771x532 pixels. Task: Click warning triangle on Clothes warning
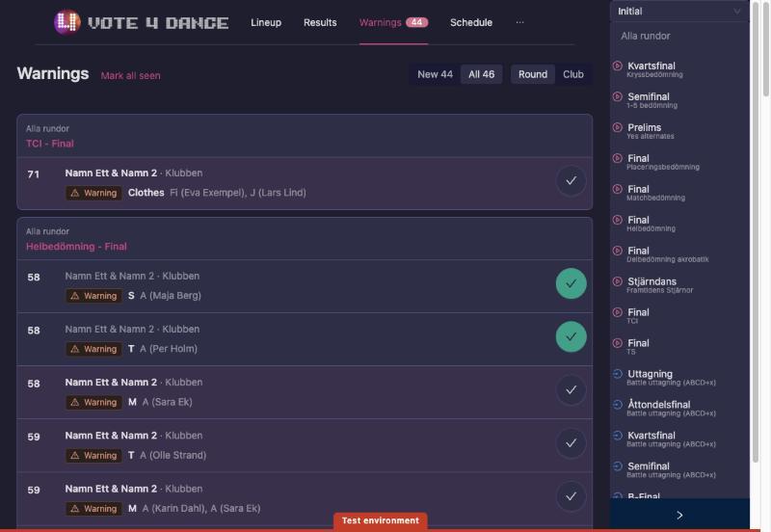75,193
